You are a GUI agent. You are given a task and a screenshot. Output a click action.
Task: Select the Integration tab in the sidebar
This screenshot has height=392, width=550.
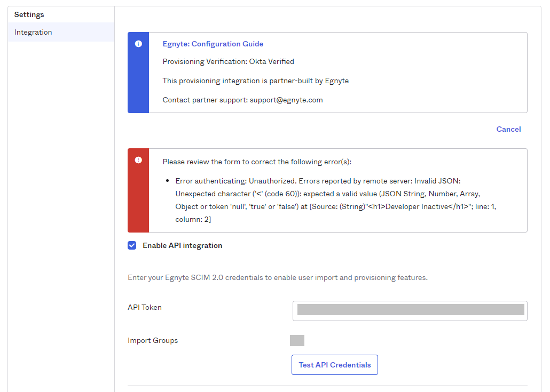(33, 32)
